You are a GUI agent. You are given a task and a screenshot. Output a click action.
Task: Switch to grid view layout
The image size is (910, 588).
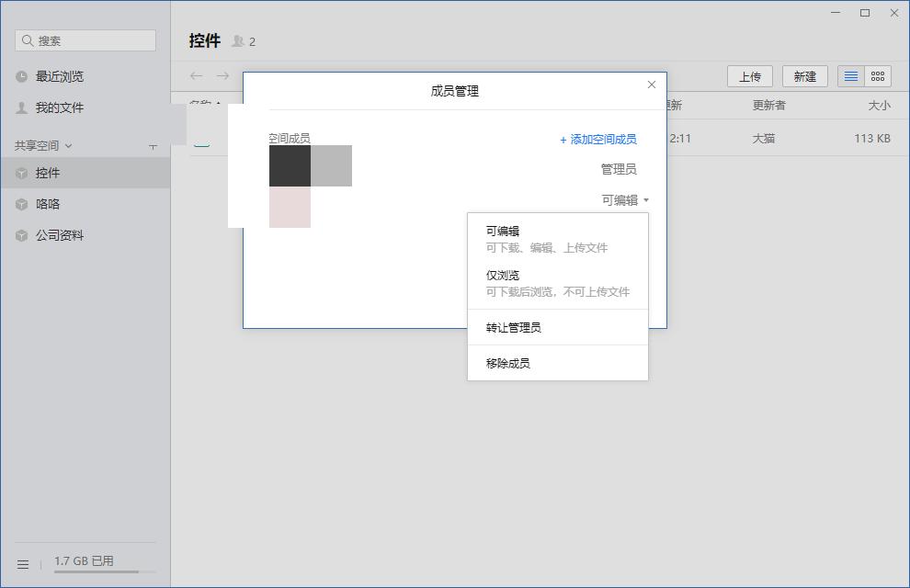[880, 75]
